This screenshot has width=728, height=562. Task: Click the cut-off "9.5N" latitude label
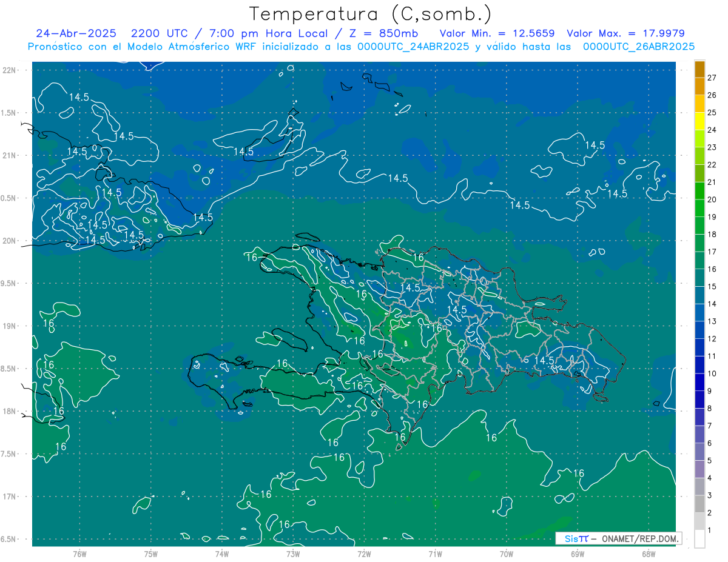(x=8, y=283)
